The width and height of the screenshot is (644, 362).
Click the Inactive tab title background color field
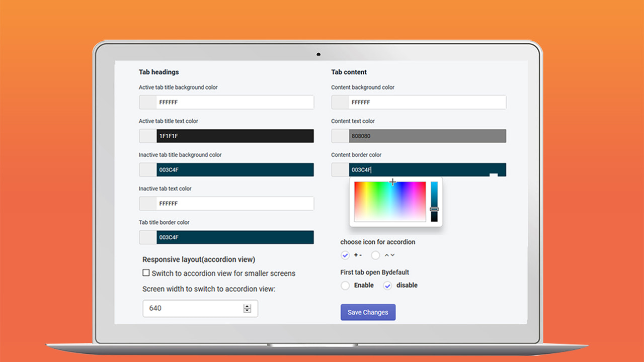pos(235,169)
